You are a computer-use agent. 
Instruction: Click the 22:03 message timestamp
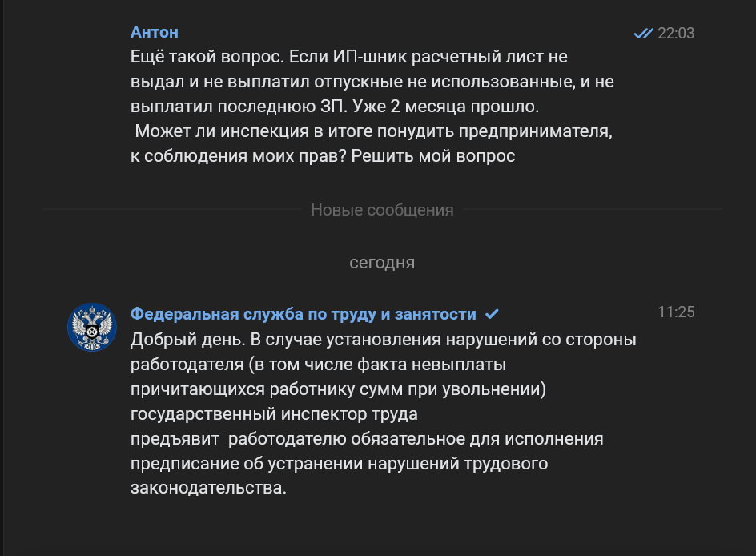(x=676, y=34)
